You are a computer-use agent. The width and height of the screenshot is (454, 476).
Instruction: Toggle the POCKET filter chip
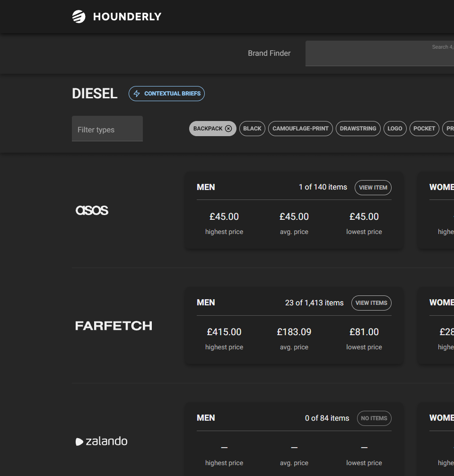(424, 129)
